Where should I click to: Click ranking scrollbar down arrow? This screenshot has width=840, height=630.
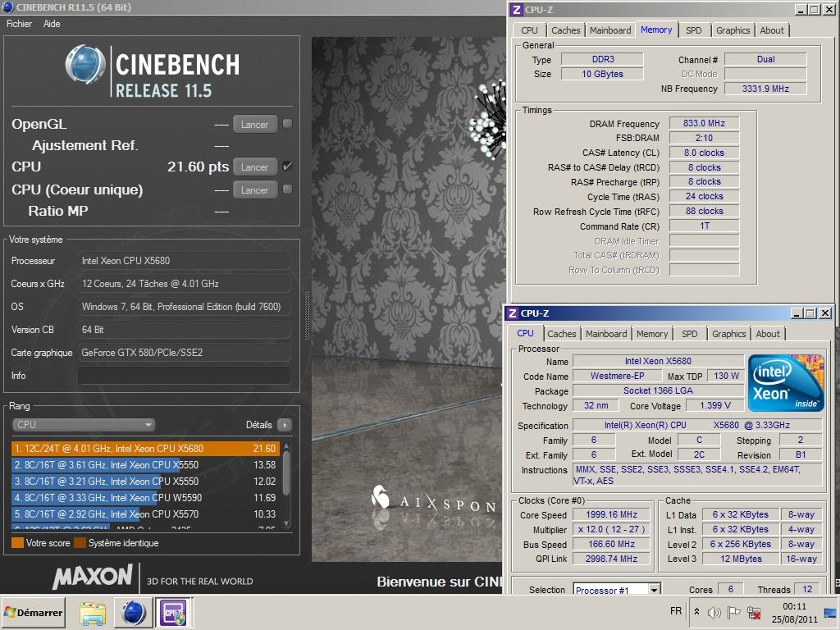286,523
